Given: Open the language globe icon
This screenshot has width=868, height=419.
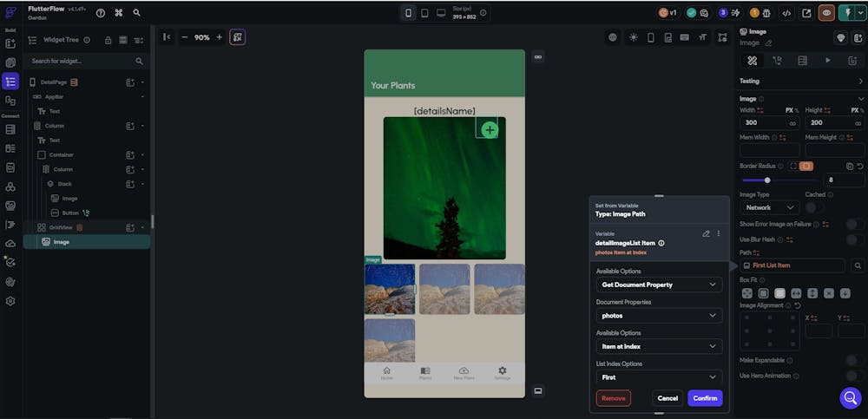Looking at the screenshot, I should 613,37.
